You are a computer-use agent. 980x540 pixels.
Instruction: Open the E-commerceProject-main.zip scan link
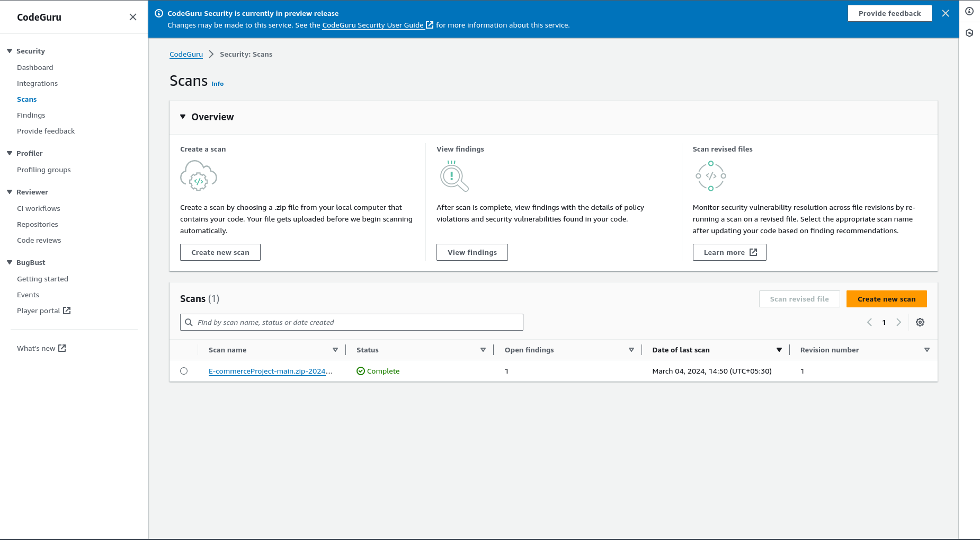click(x=271, y=371)
